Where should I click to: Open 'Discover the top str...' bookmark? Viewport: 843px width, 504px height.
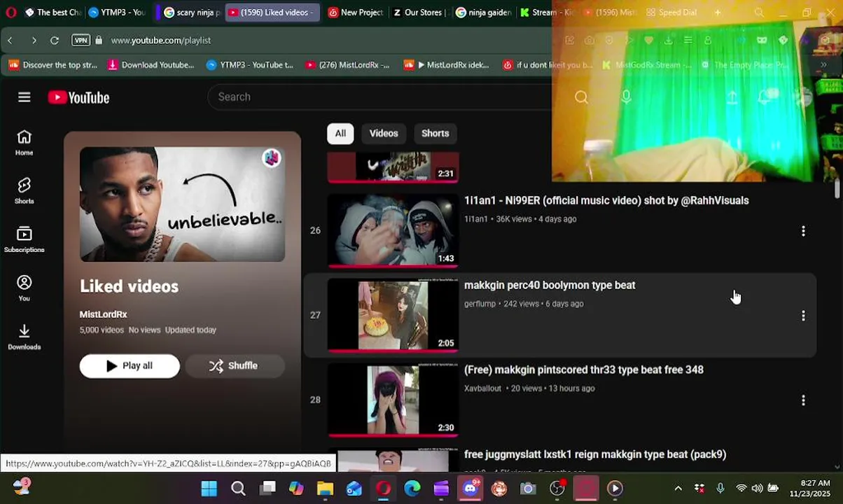click(53, 65)
